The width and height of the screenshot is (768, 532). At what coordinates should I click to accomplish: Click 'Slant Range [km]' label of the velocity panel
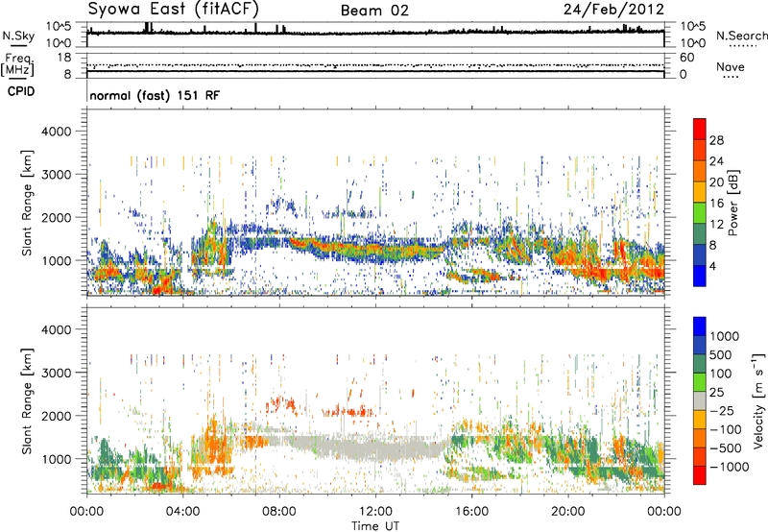(27, 400)
